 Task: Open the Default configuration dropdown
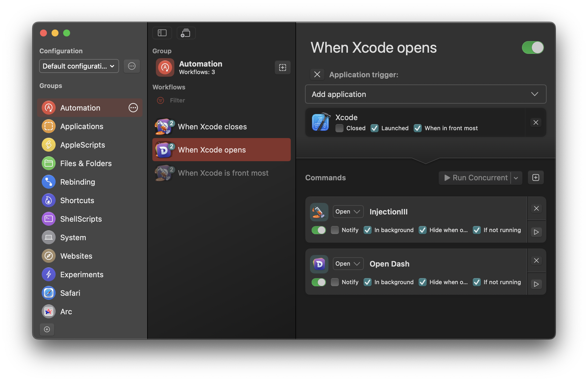point(79,66)
